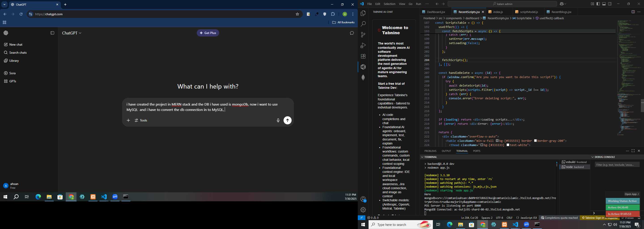Open the All Bookmarks folder in Chrome
644x229 pixels.
click(343, 23)
